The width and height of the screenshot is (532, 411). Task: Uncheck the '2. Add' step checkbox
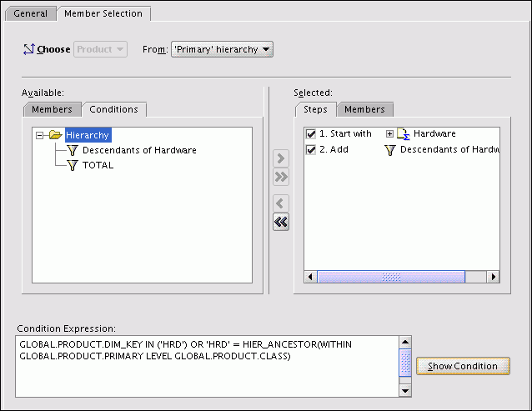click(310, 150)
